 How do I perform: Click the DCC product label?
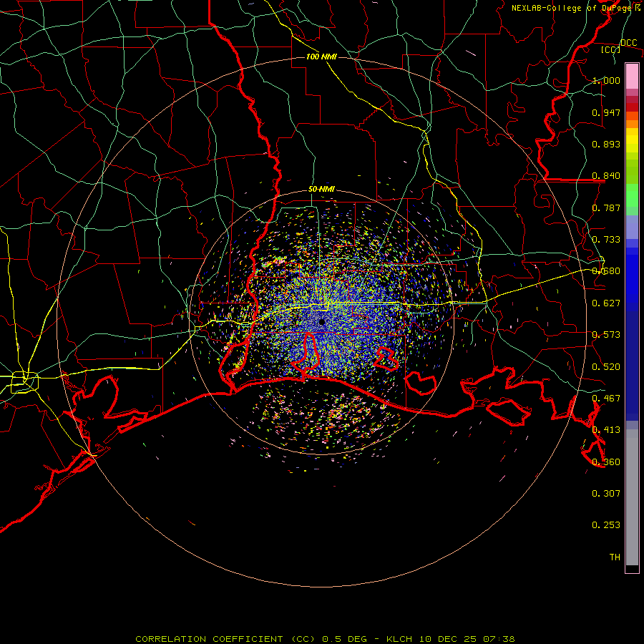[x=628, y=43]
